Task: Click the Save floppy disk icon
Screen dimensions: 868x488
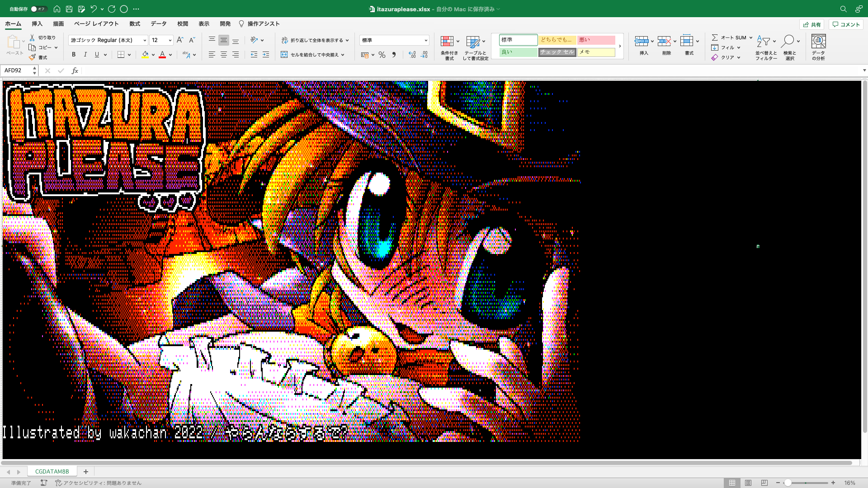Action: tap(69, 9)
